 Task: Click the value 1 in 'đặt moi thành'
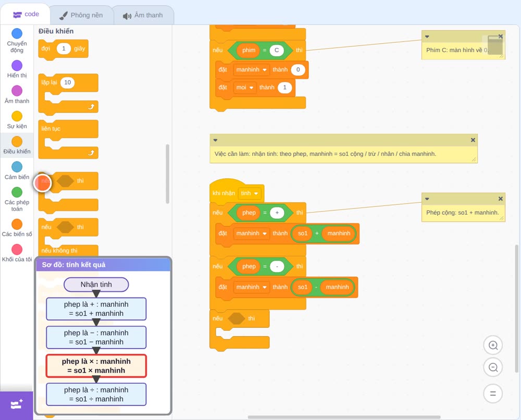(284, 88)
